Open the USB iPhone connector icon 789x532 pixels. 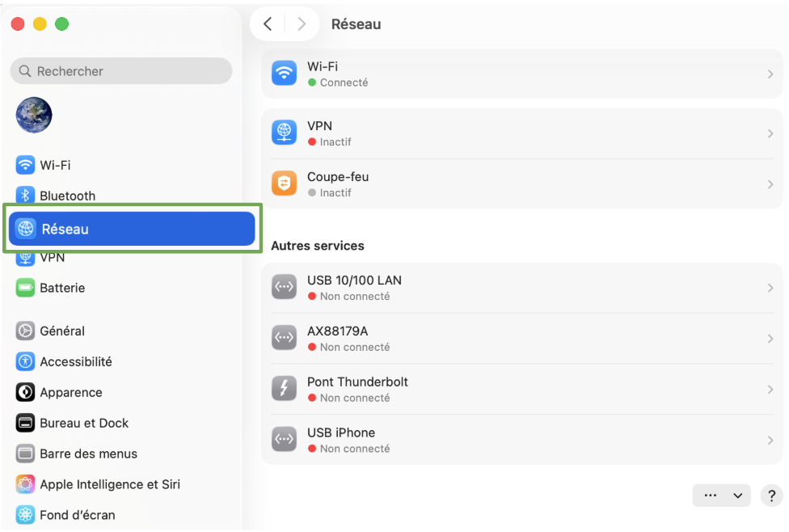284,439
